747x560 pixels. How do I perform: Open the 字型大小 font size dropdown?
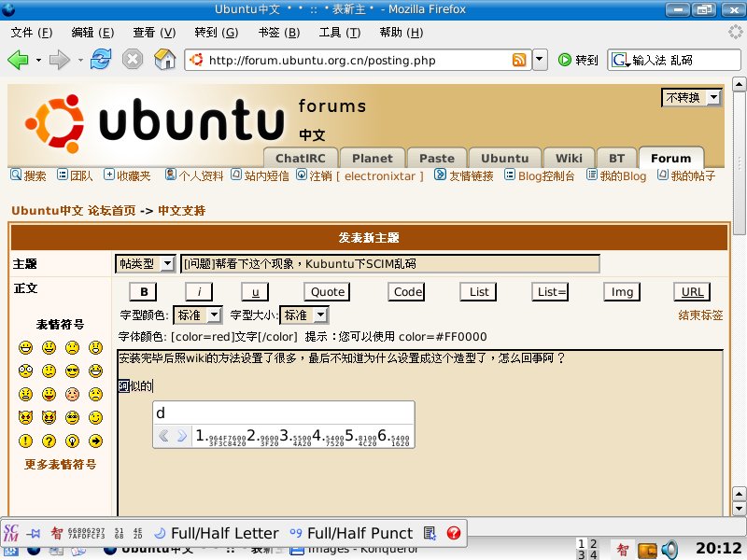coord(304,315)
